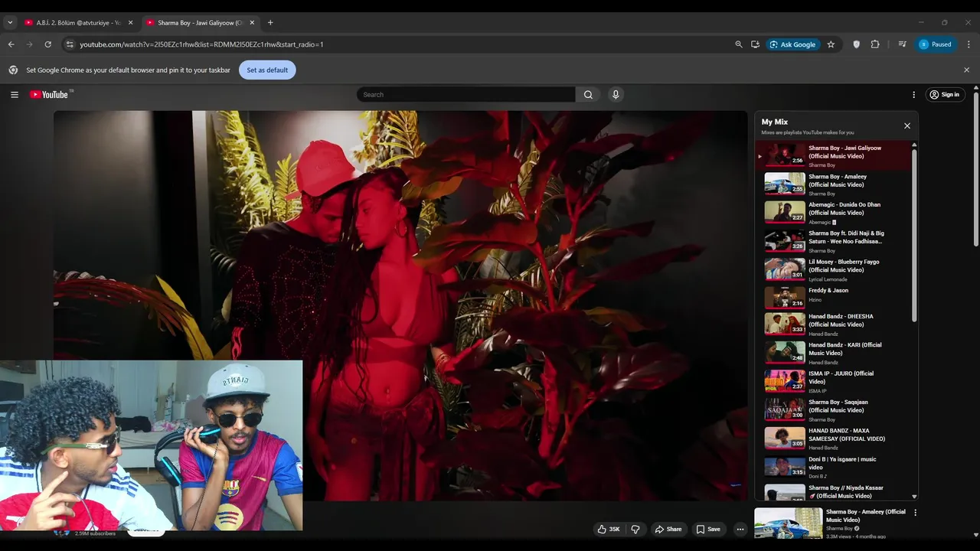The width and height of the screenshot is (980, 551).
Task: Share the video
Action: click(x=668, y=529)
